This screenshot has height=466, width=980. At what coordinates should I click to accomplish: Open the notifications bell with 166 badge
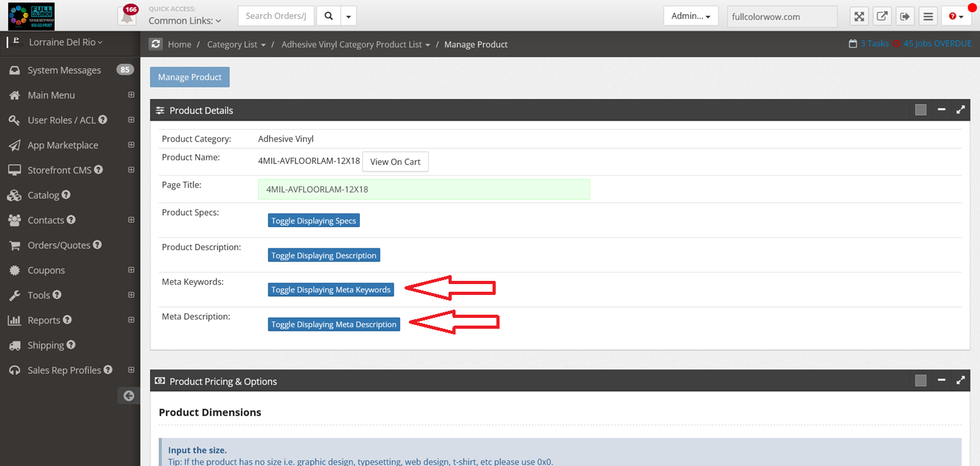127,16
